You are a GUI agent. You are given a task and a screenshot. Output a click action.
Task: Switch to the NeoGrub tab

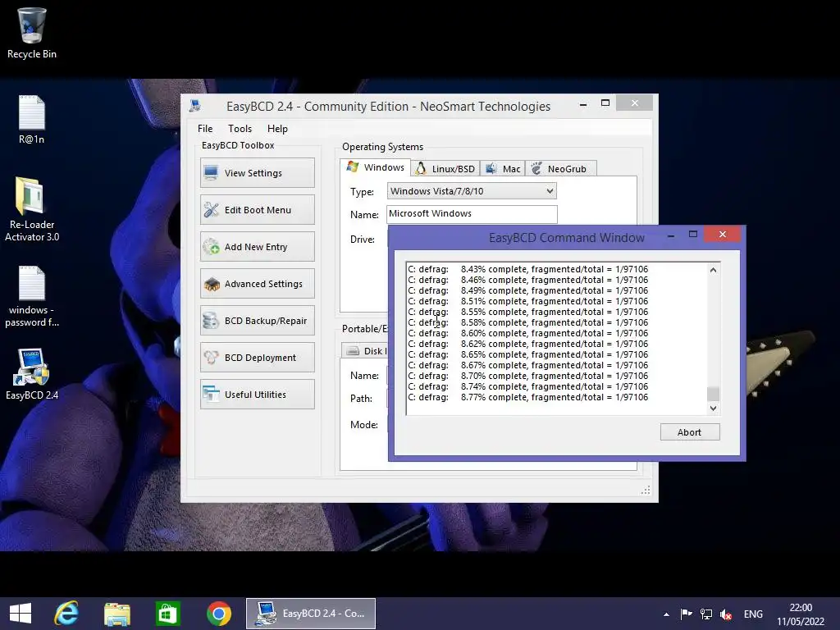(560, 169)
